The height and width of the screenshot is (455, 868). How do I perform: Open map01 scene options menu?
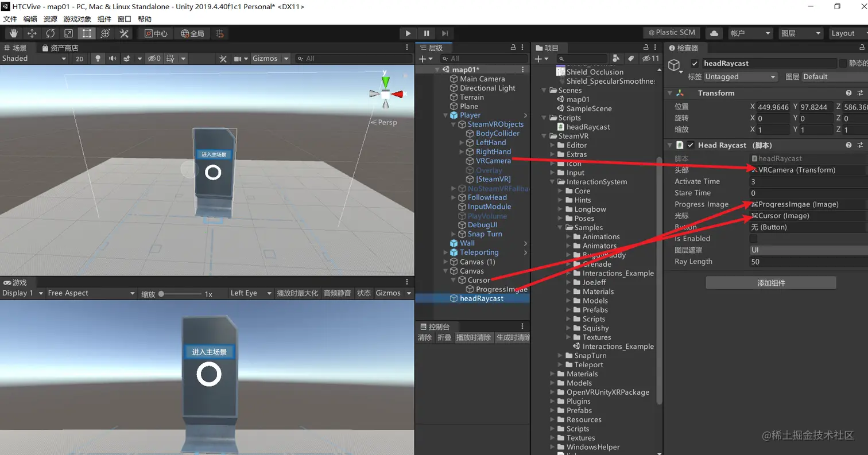tap(522, 69)
